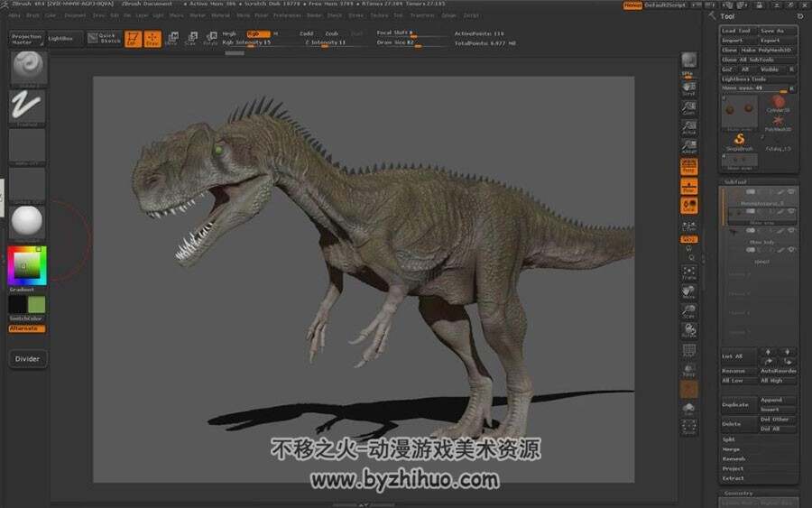812x508 pixels.
Task: Click the BPR render icon
Action: click(688, 60)
